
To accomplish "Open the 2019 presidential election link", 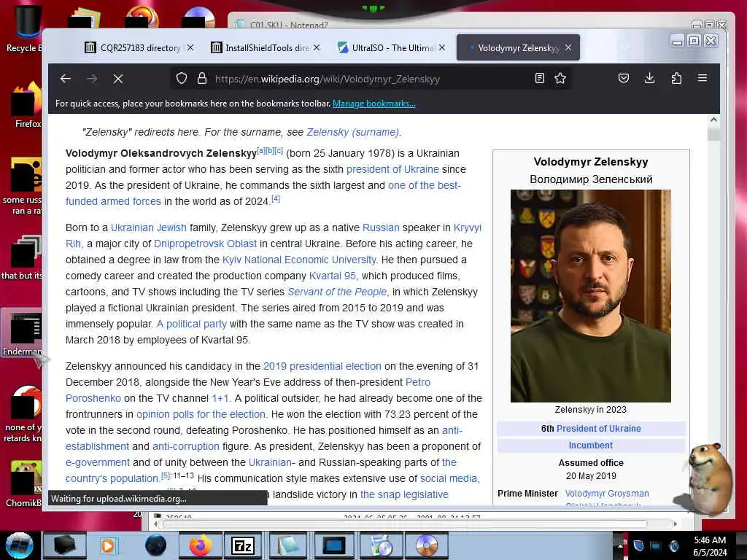I will pyautogui.click(x=322, y=366).
